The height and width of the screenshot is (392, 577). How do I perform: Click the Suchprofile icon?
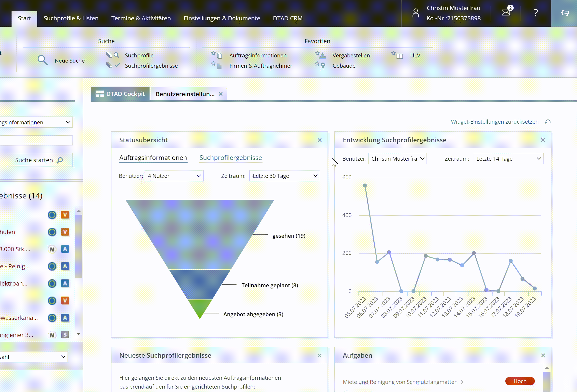click(x=113, y=55)
